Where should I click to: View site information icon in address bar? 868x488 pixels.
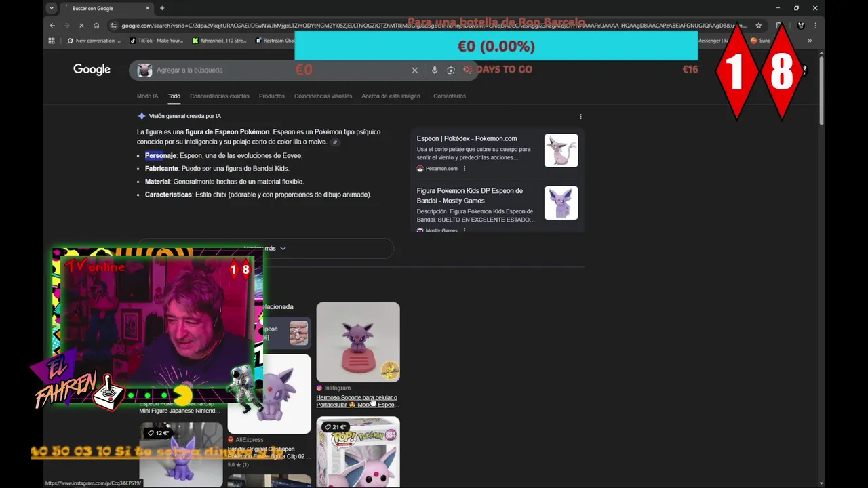coord(114,26)
